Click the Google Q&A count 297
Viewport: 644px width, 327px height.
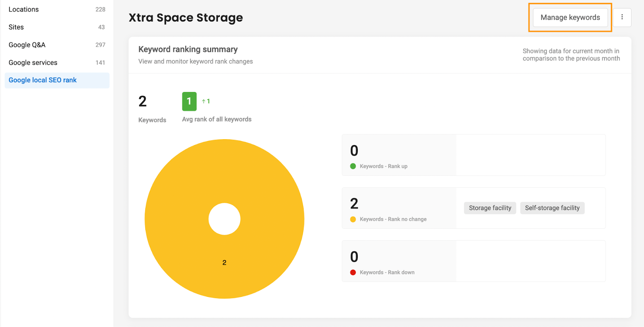[100, 45]
